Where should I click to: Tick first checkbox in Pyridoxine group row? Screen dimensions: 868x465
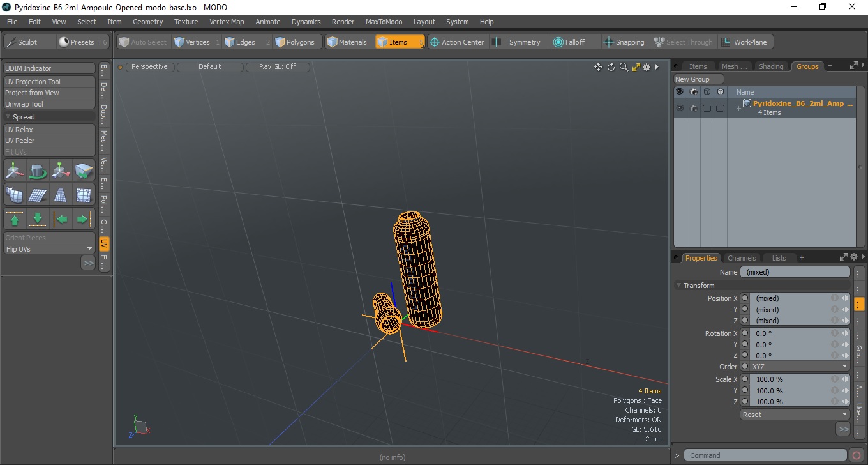pyautogui.click(x=707, y=108)
